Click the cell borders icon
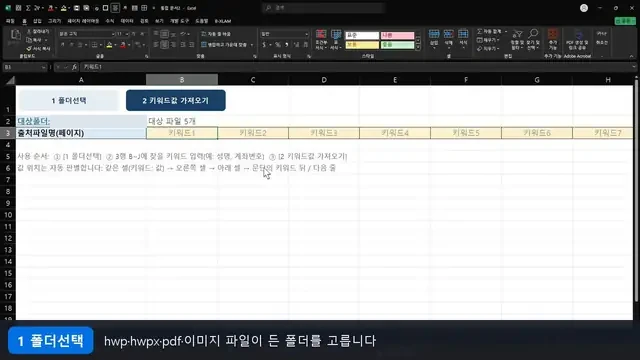The width and height of the screenshot is (640, 360). point(94,44)
